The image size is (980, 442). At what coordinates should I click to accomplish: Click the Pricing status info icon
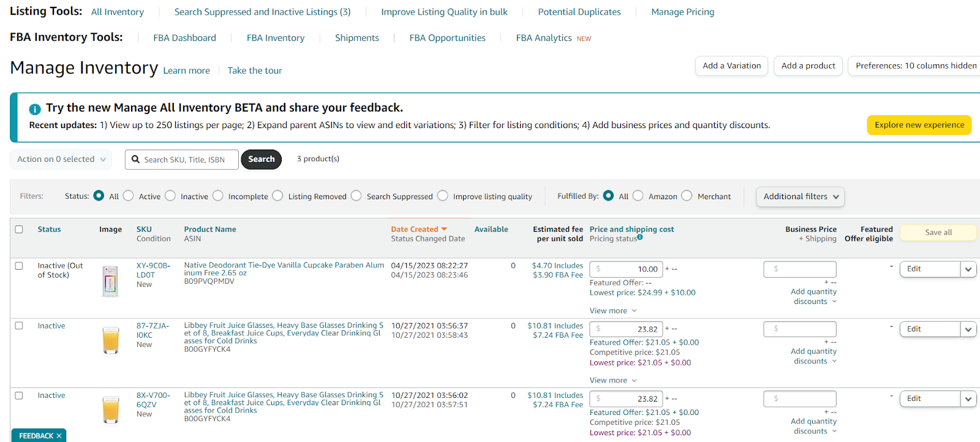point(640,237)
